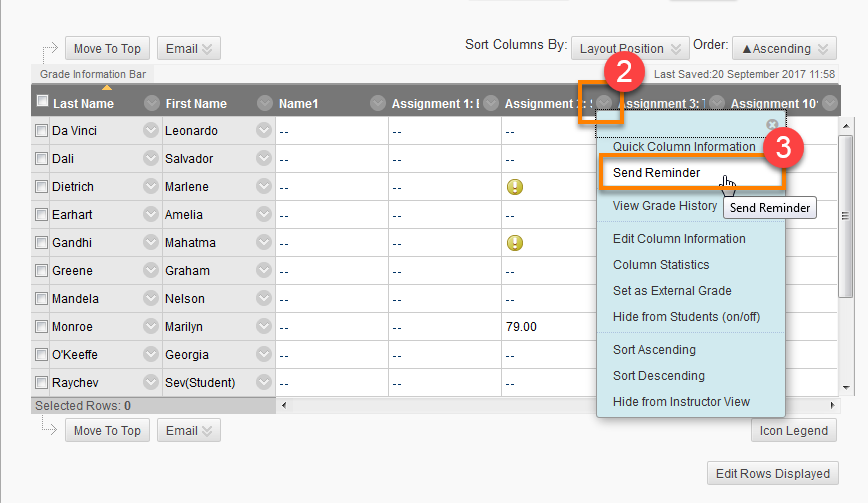868x503 pixels.
Task: Click the needs grading icon in Gandhi row
Action: click(x=515, y=243)
